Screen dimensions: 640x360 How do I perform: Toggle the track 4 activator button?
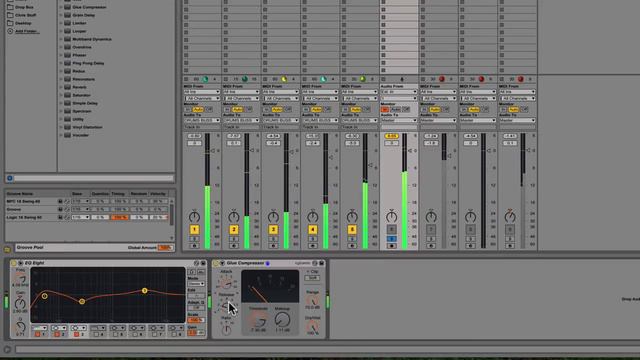tap(313, 230)
